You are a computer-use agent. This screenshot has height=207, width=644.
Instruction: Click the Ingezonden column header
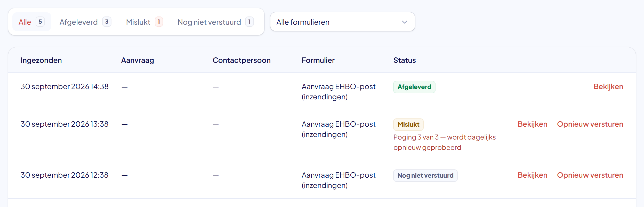point(41,60)
